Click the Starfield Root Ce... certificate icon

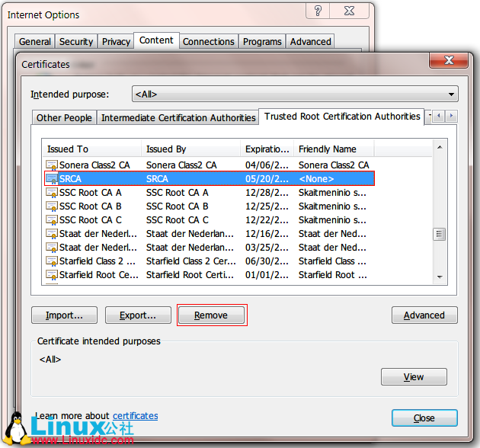52,275
